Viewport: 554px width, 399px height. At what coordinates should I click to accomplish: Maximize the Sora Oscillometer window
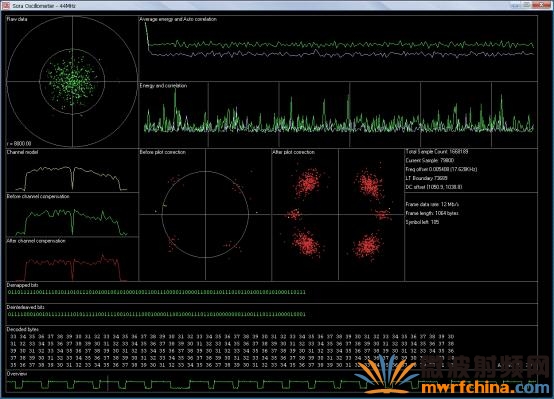point(527,5)
